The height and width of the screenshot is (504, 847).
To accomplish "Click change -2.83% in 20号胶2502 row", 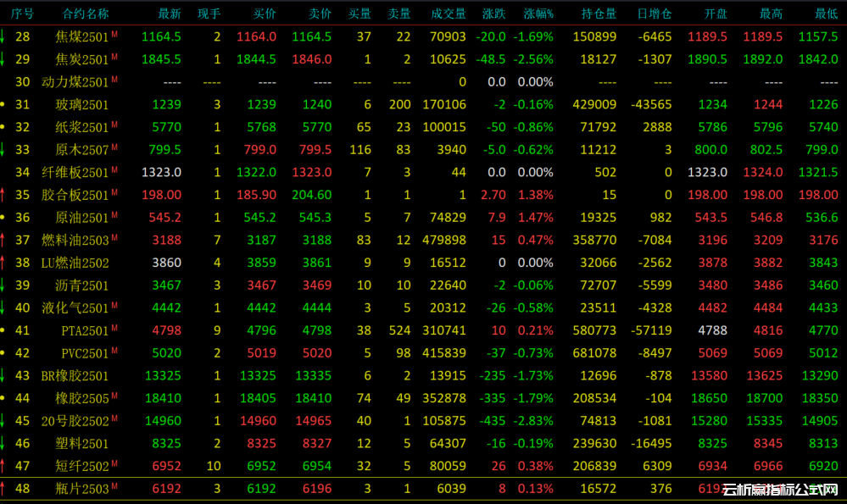I will click(532, 421).
